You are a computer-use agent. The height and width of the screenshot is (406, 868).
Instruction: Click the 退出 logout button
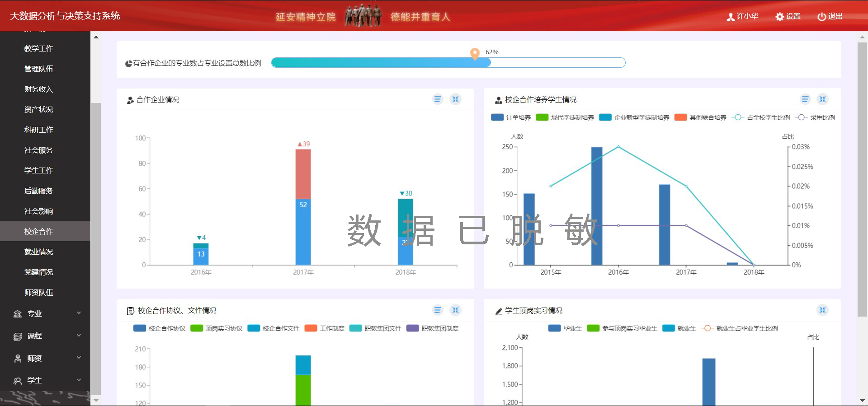[830, 17]
